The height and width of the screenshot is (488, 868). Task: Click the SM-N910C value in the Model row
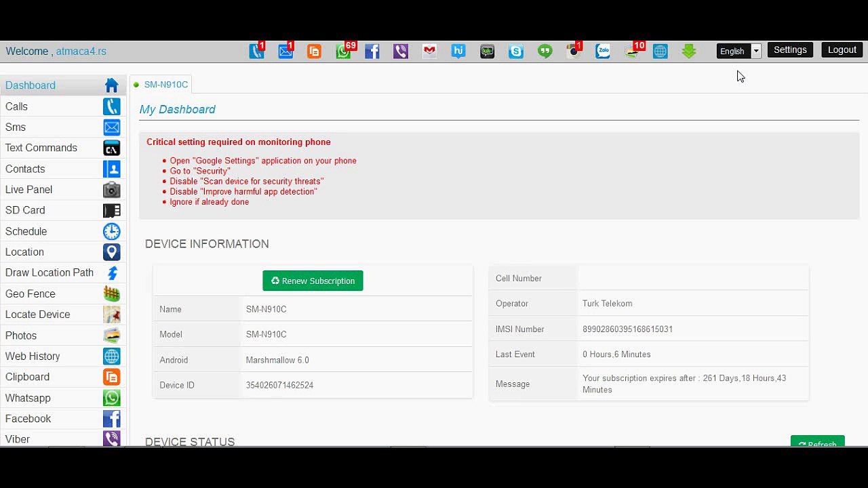(x=266, y=334)
